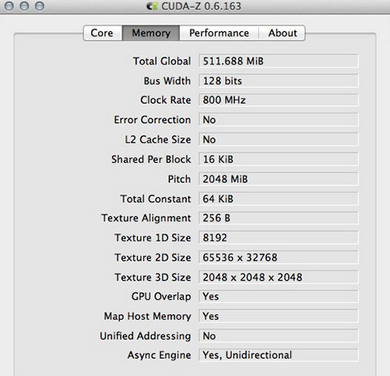The image size is (390, 376).
Task: Click the Texture 3D Size value field
Action: click(x=279, y=277)
